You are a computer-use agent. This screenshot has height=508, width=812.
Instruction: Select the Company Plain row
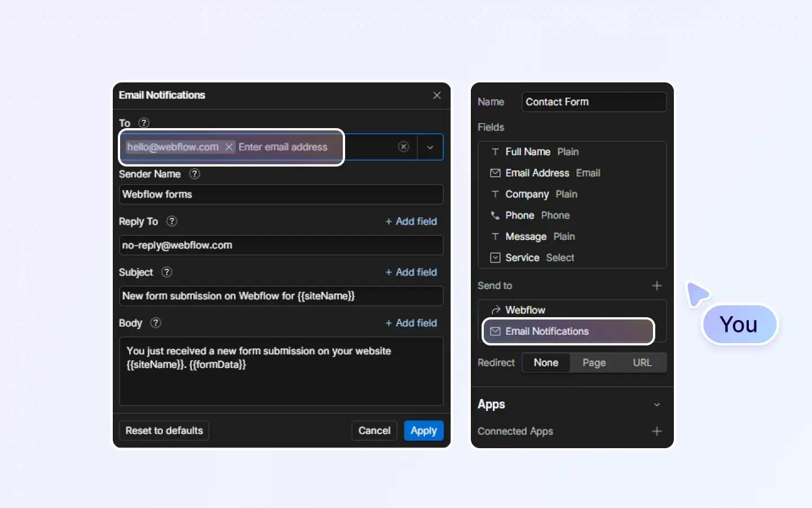(x=572, y=194)
